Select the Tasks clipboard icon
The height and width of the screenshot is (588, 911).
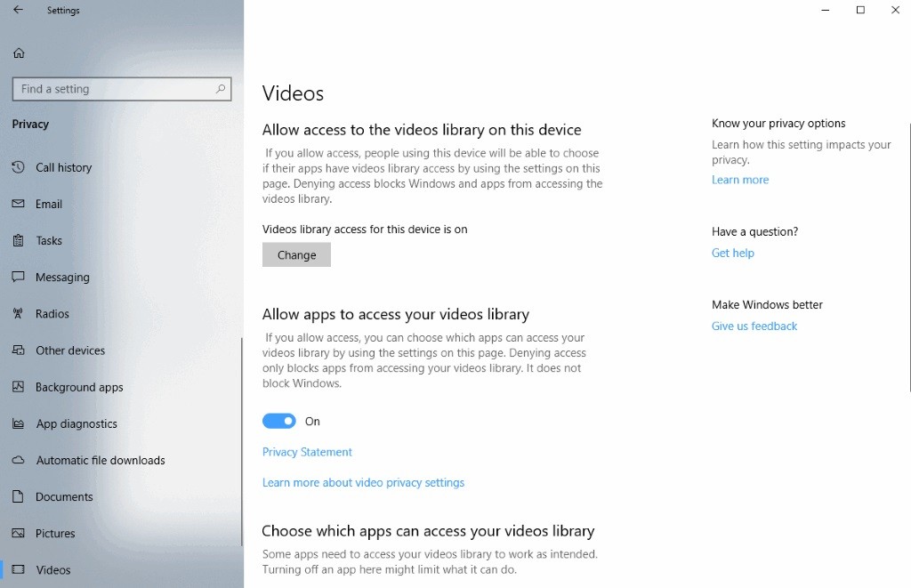(18, 240)
